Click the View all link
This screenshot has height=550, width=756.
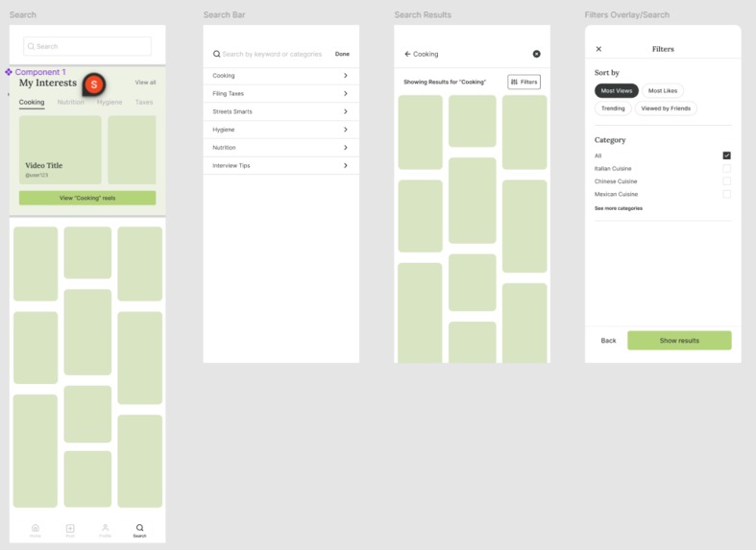145,83
